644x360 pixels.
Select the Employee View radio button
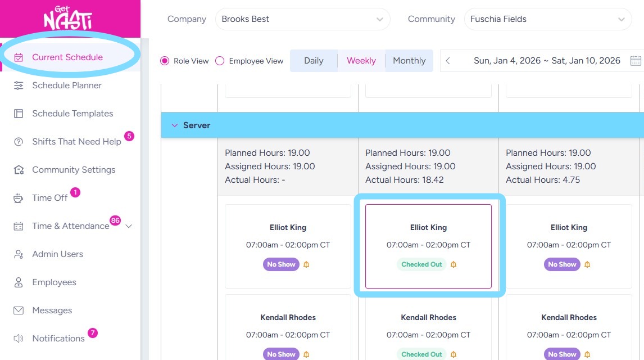pos(220,61)
